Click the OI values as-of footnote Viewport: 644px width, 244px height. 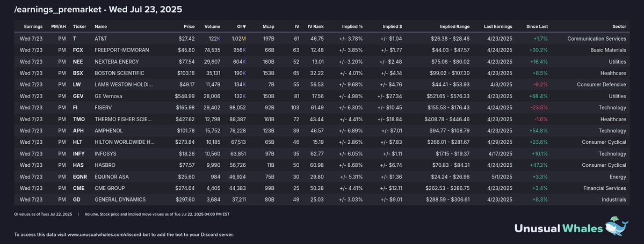coord(43,214)
